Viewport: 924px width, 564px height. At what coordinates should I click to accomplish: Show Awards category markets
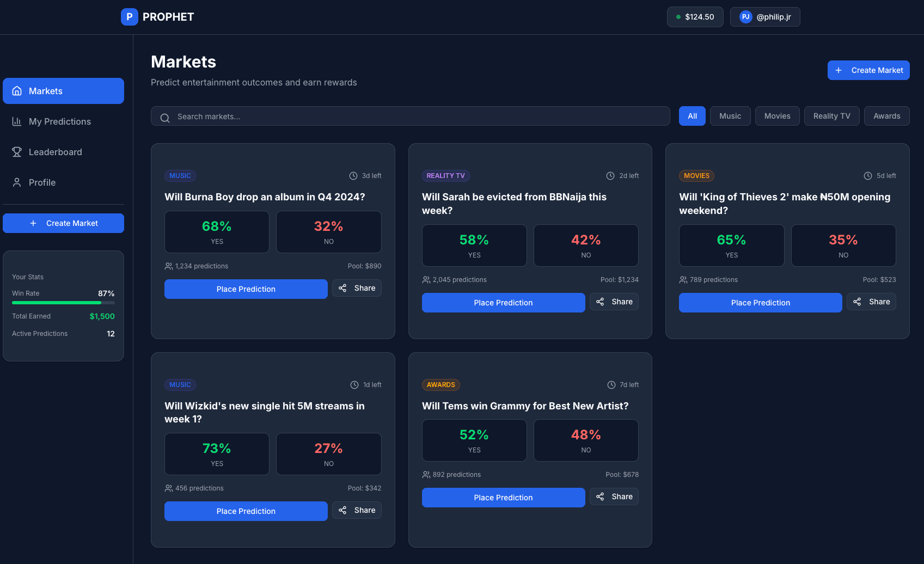[886, 117]
